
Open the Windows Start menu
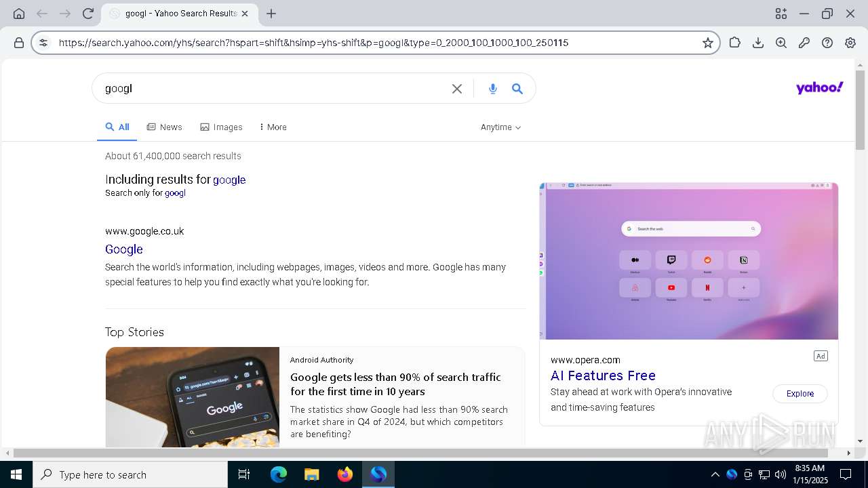16,474
